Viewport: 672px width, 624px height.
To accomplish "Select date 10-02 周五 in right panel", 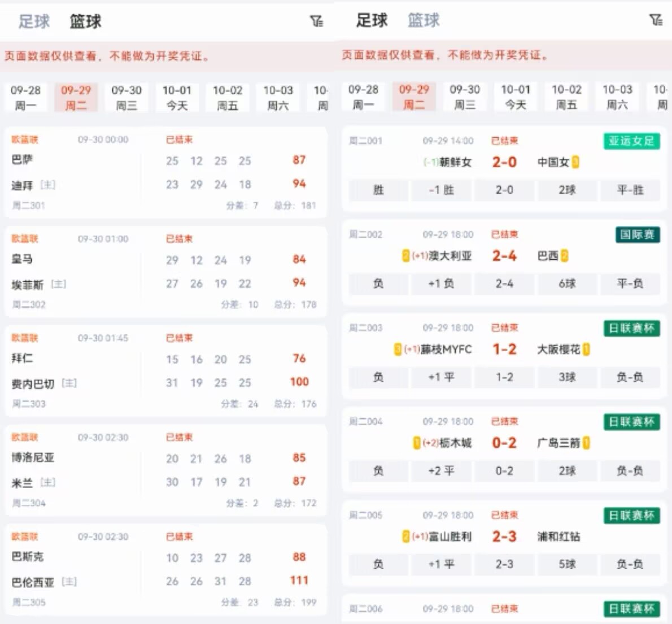I will 566,97.
